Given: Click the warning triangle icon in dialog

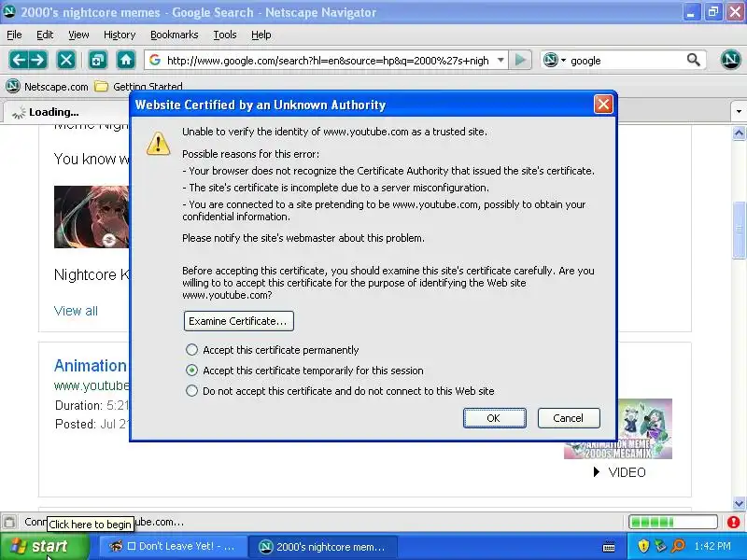Looking at the screenshot, I should [x=158, y=143].
